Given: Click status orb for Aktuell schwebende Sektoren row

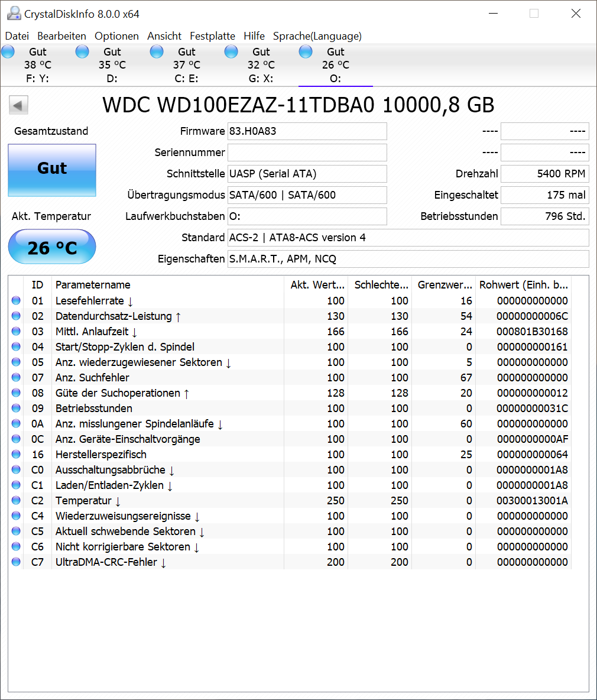Looking at the screenshot, I should click(16, 532).
